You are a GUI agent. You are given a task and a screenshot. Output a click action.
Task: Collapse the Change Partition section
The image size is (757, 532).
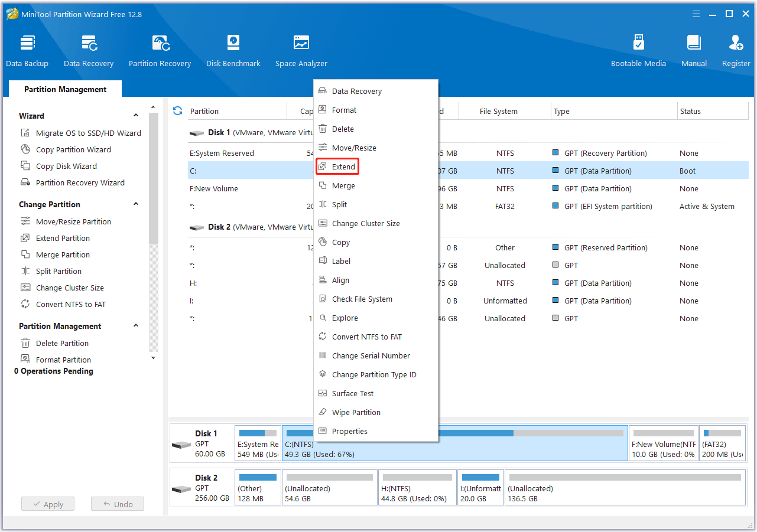tap(135, 204)
